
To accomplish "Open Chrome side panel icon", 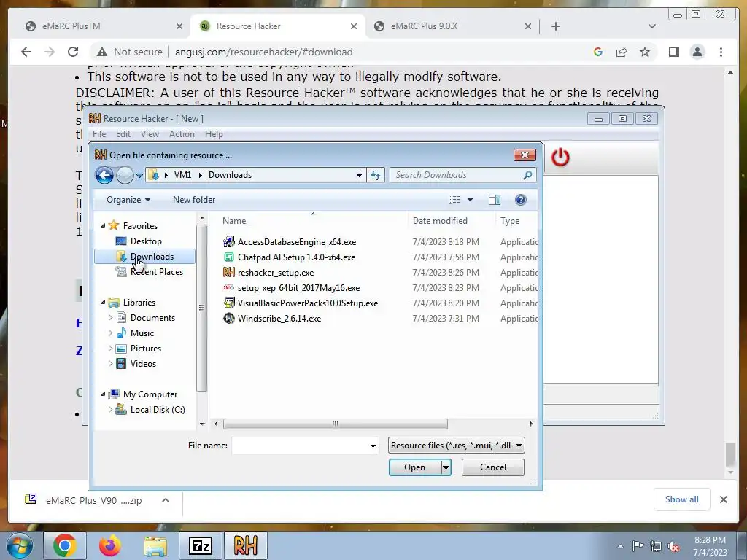I will pos(673,52).
